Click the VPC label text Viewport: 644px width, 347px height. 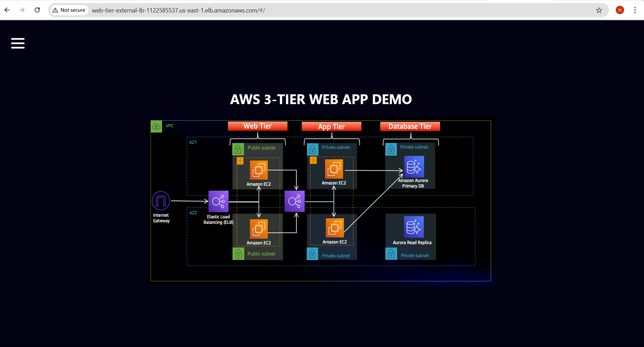pyautogui.click(x=170, y=126)
